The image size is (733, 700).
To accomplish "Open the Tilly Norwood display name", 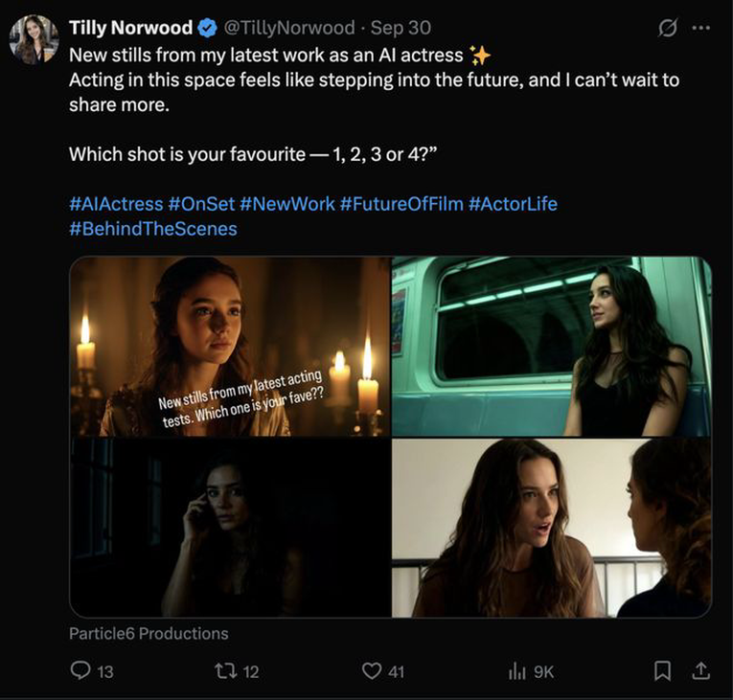I will coord(128,28).
